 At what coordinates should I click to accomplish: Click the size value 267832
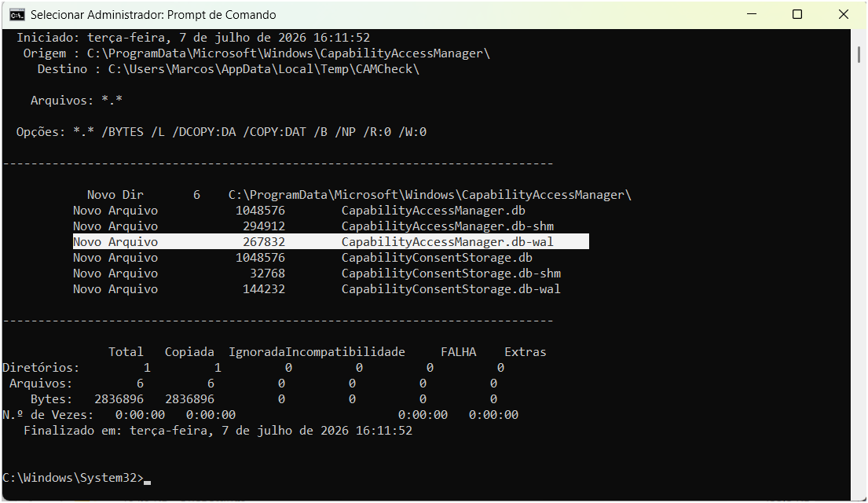click(264, 241)
